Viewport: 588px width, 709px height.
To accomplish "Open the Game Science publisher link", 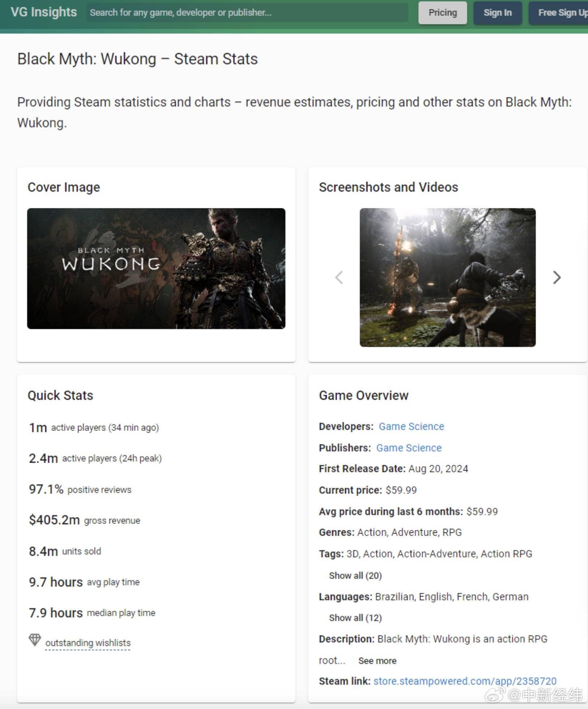I will [x=409, y=448].
